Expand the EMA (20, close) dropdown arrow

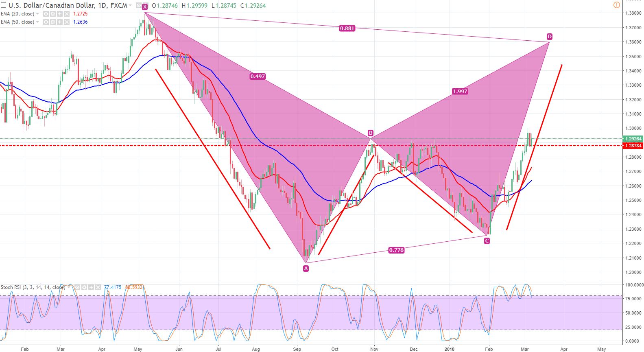point(37,14)
